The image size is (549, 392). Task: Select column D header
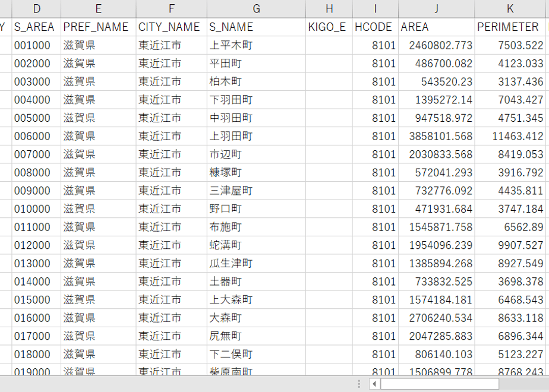[x=36, y=9]
